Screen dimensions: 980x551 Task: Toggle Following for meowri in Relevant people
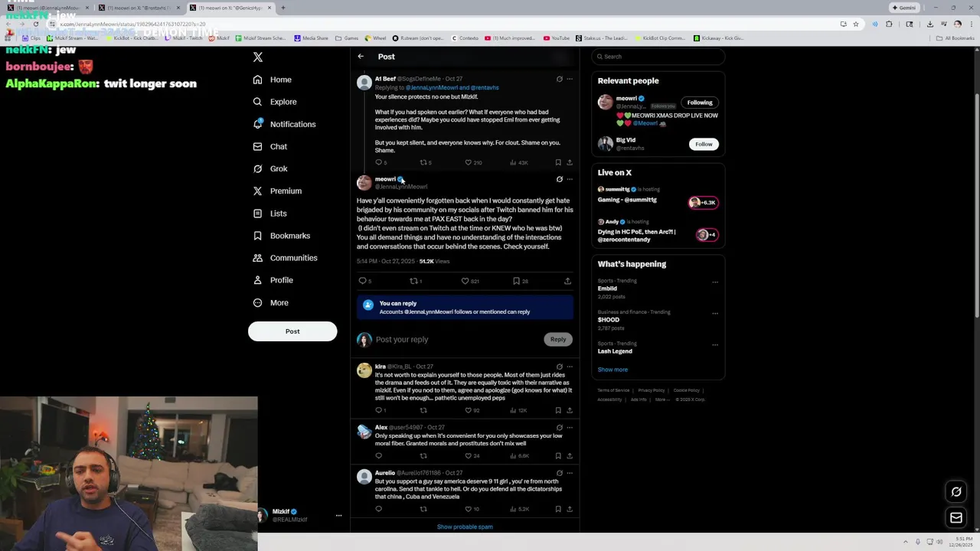click(x=700, y=103)
